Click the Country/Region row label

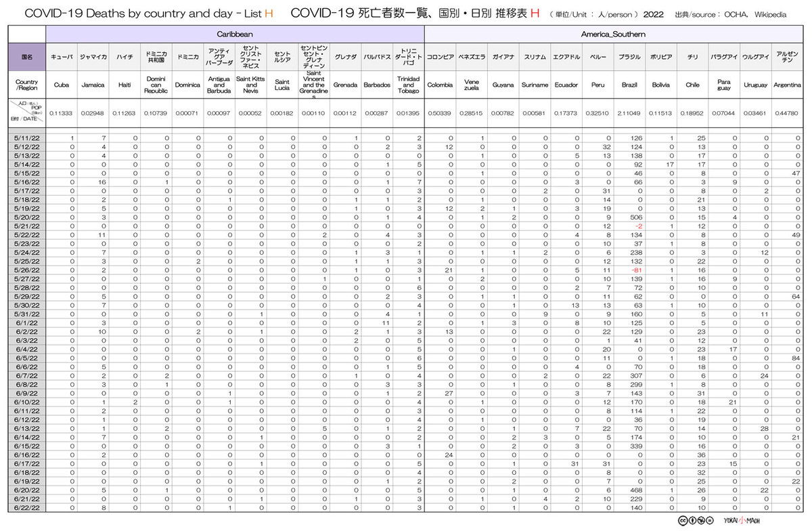27,86
